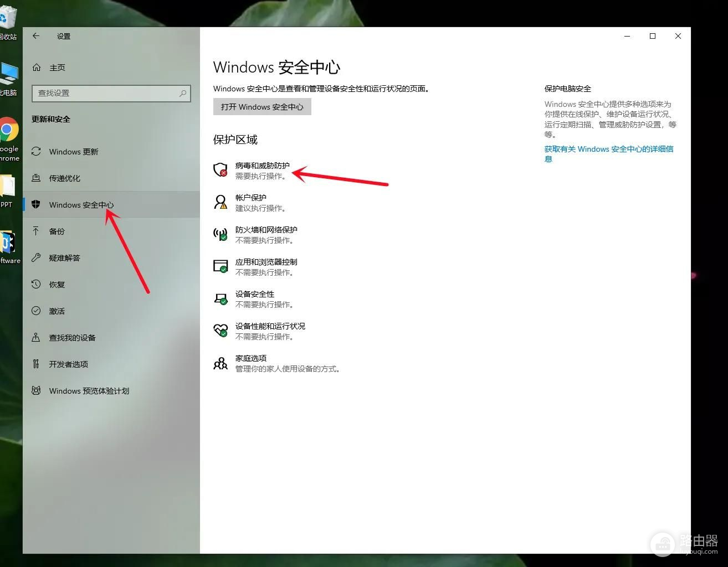The image size is (728, 567).
Task: Click the virus and threat protection shield icon
Action: (x=221, y=170)
